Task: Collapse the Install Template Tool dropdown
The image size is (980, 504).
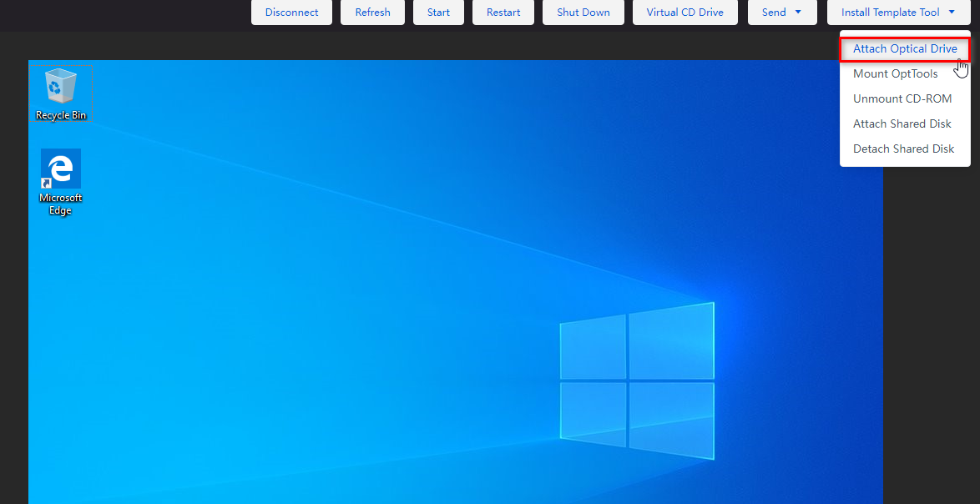Action: click(x=898, y=13)
